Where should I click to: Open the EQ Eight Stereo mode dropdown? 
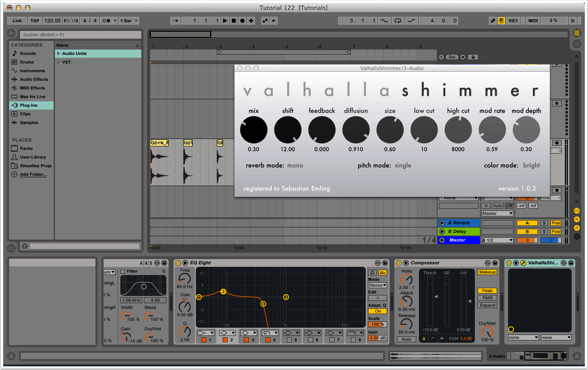(377, 285)
